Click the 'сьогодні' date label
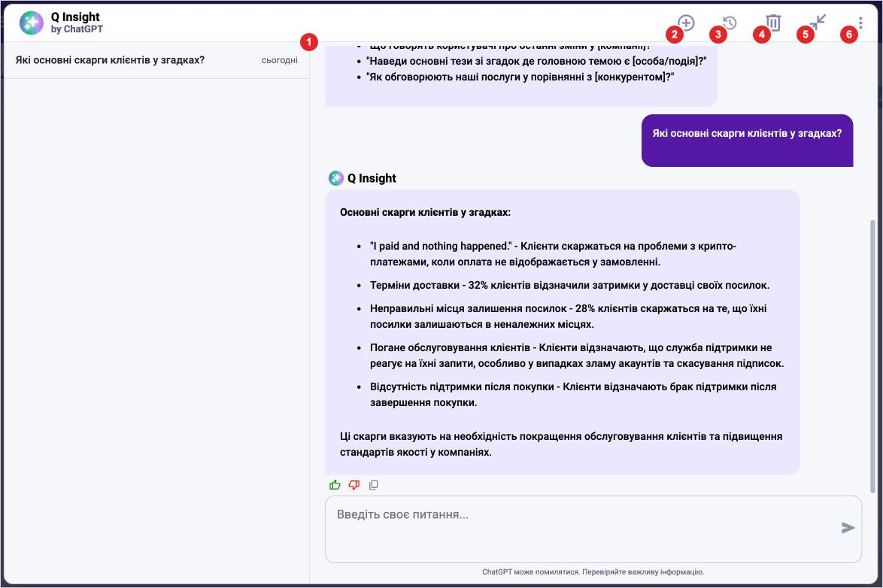The width and height of the screenshot is (883, 588). point(279,60)
